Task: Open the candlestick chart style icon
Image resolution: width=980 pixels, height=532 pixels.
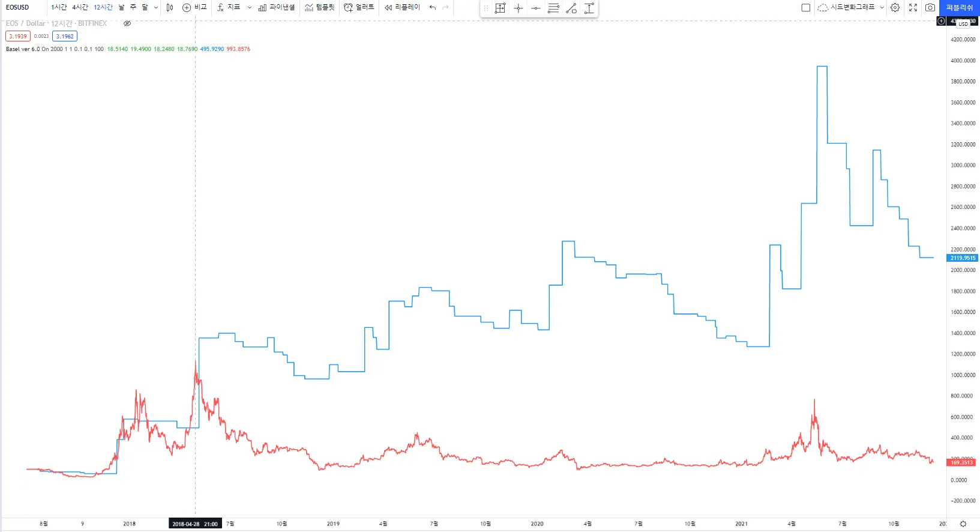Action: (170, 7)
